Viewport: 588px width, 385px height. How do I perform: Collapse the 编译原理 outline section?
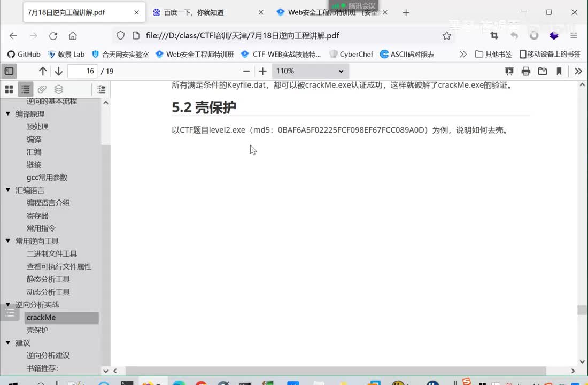pos(8,113)
